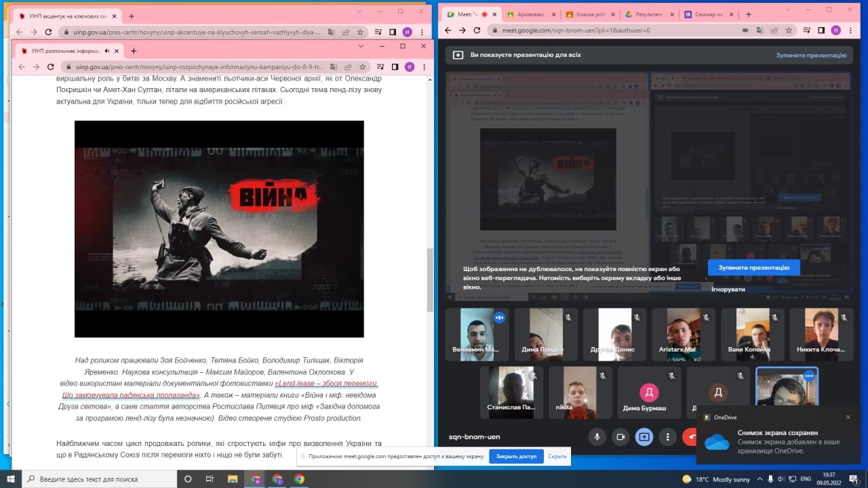Click the blue 'Зупинити презентацію' button
Screen dimensions: 868x488
753,268
